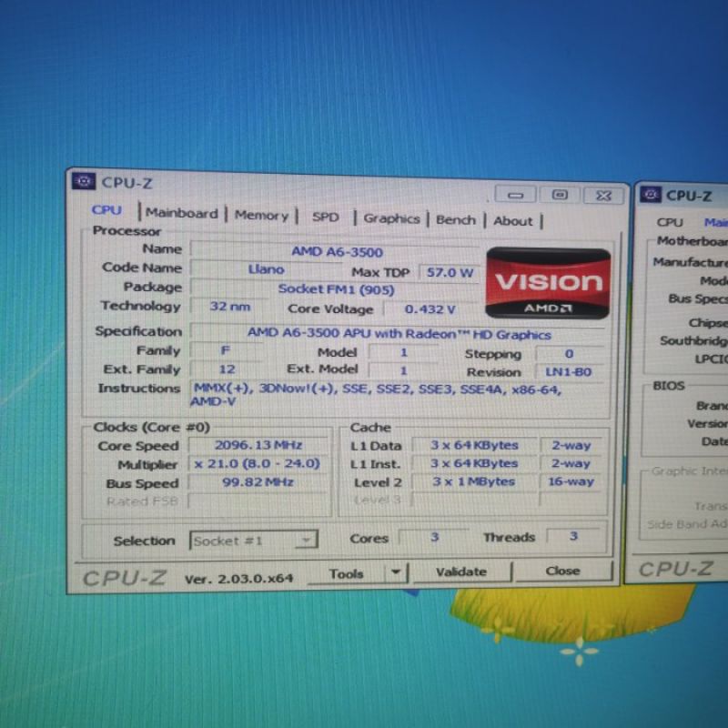Click the 0.432 V core voltage value
728x728 pixels.
[x=430, y=309]
